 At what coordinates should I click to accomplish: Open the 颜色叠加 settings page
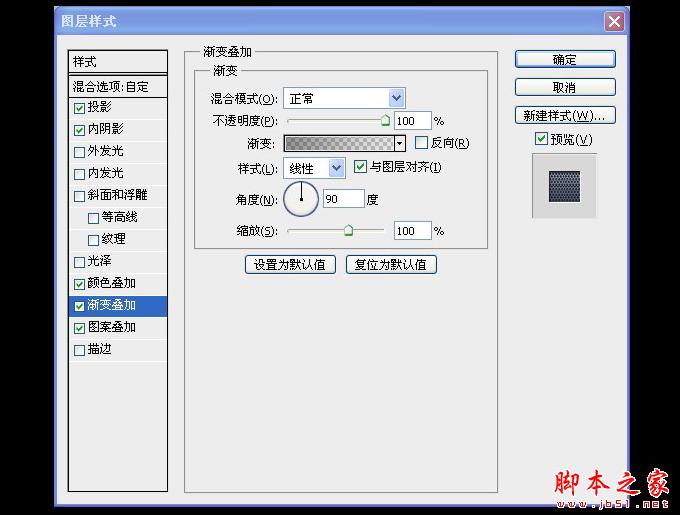click(x=112, y=283)
